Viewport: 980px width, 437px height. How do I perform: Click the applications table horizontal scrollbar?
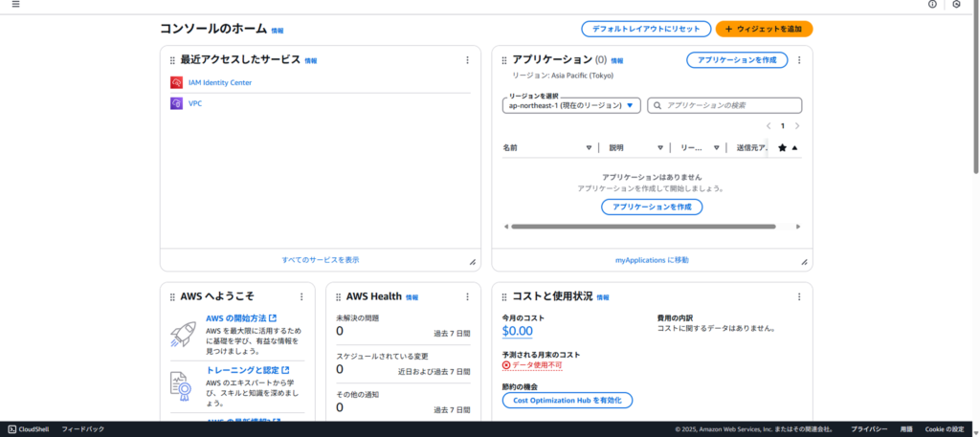point(643,227)
